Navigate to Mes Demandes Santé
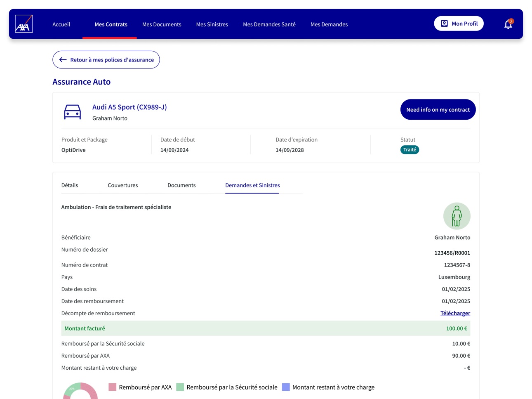Viewport: 532px width, 399px height. (269, 24)
